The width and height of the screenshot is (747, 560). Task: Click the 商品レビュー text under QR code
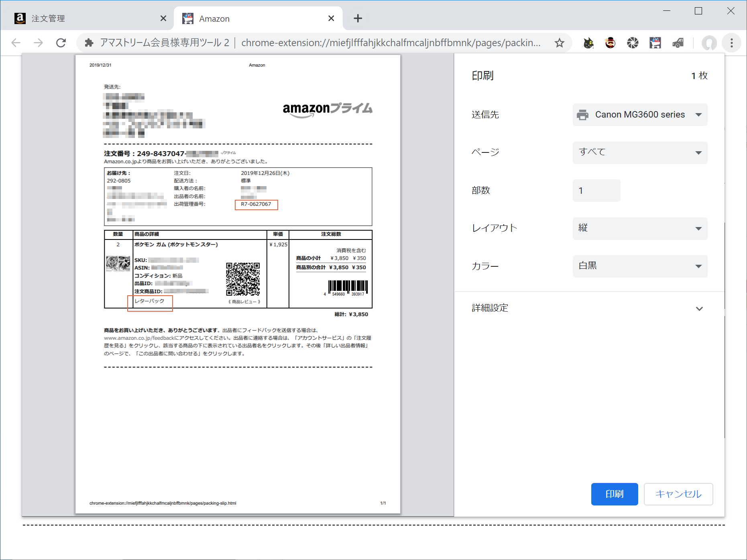pos(244,302)
